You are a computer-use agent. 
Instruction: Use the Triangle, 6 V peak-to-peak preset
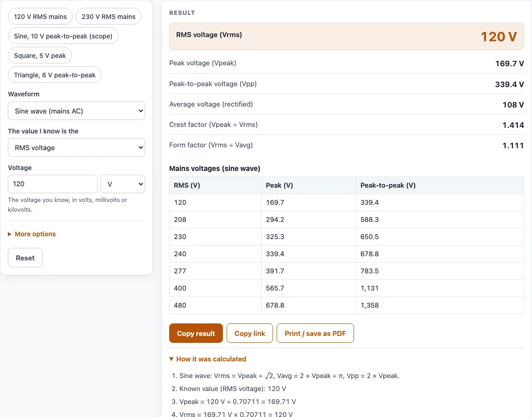(55, 75)
